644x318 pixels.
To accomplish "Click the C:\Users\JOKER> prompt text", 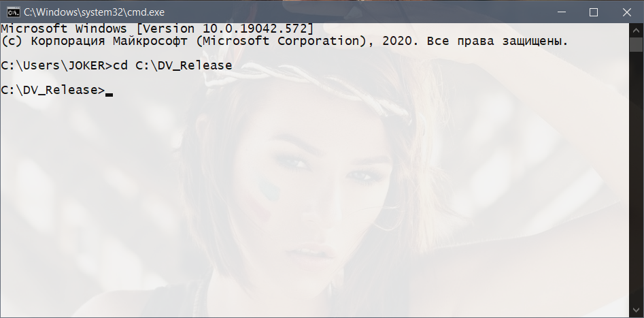I will pyautogui.click(x=56, y=65).
